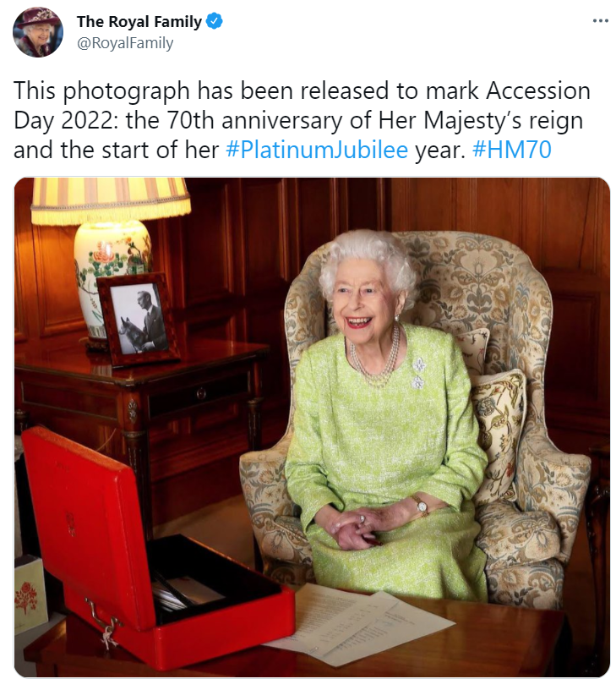The image size is (616, 690).
Task: Open the attached photograph in the tweet
Action: point(312,427)
